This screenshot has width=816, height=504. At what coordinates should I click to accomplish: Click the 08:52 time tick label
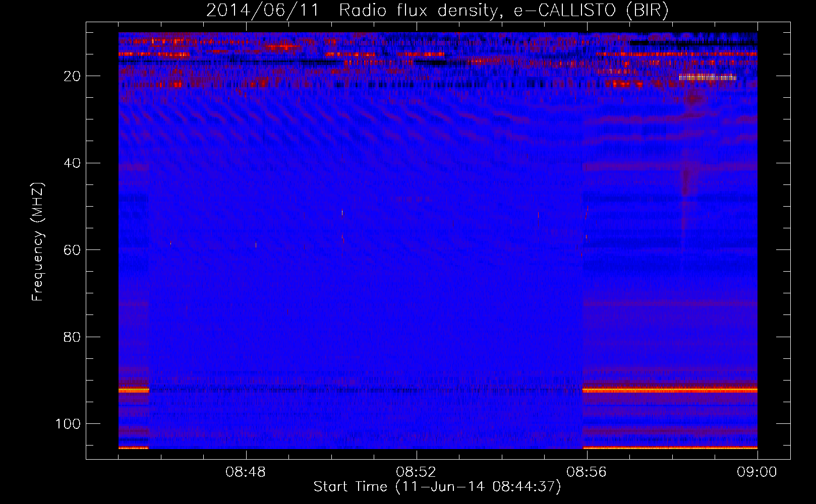416,472
